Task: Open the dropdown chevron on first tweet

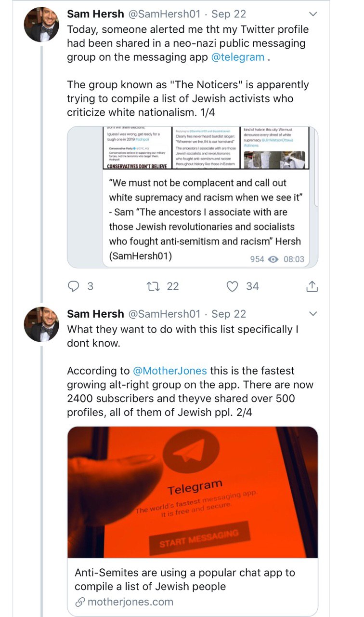Action: click(x=312, y=14)
